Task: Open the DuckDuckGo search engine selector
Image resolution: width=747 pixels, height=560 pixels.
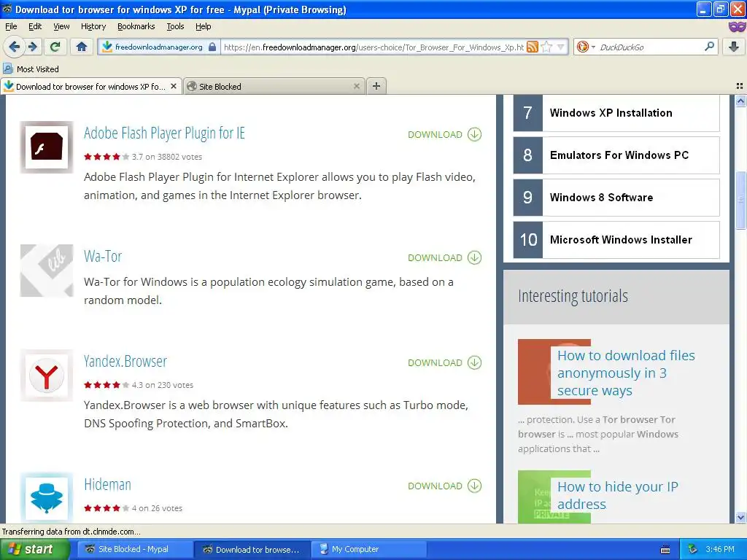Action: [586, 47]
